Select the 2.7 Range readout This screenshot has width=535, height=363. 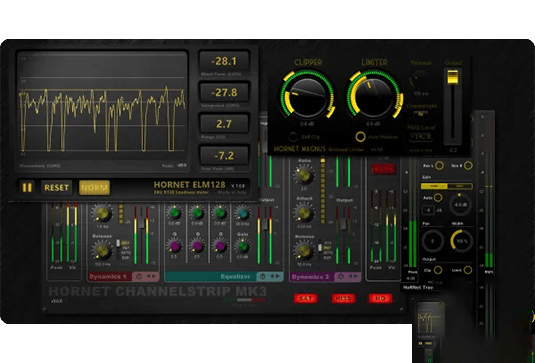pyautogui.click(x=224, y=124)
